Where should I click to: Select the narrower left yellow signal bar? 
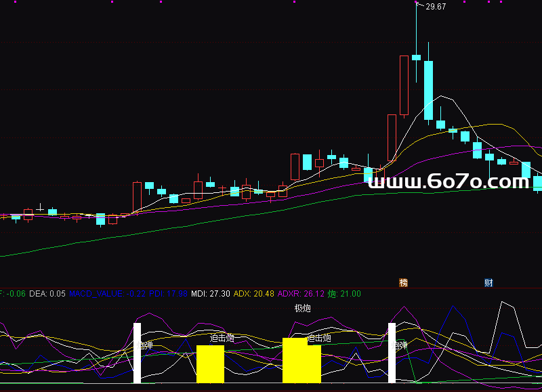(x=210, y=364)
